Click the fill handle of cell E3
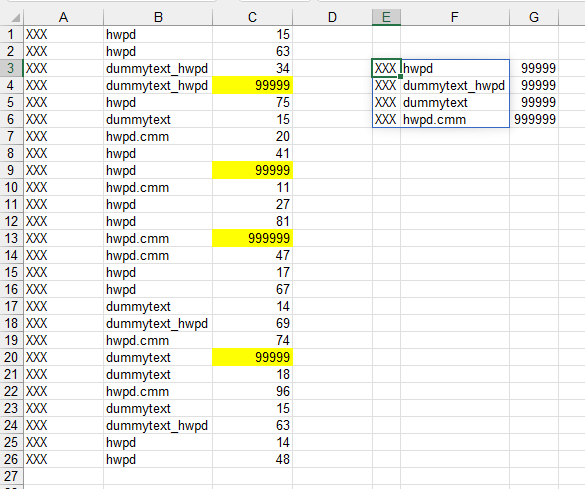Screen dimensions: 585x489 400,76
